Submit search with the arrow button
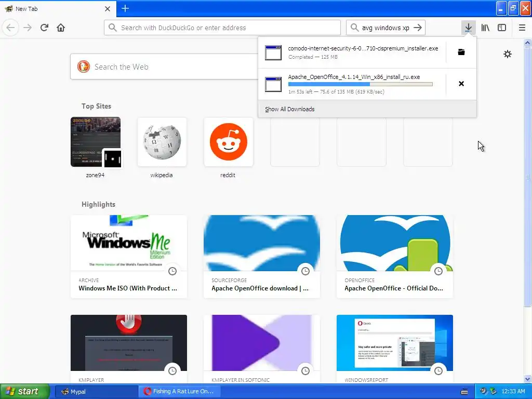The image size is (532, 399). [418, 28]
